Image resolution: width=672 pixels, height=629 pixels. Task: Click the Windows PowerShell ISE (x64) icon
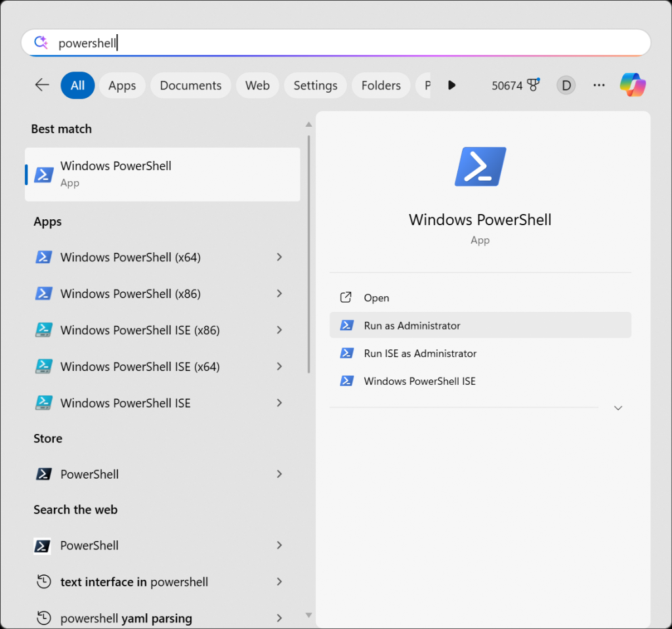click(x=44, y=366)
